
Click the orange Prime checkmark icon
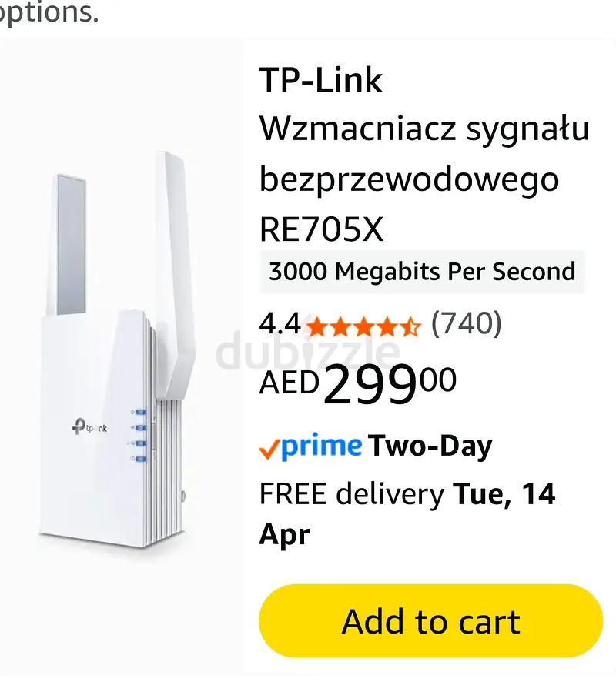point(269,450)
